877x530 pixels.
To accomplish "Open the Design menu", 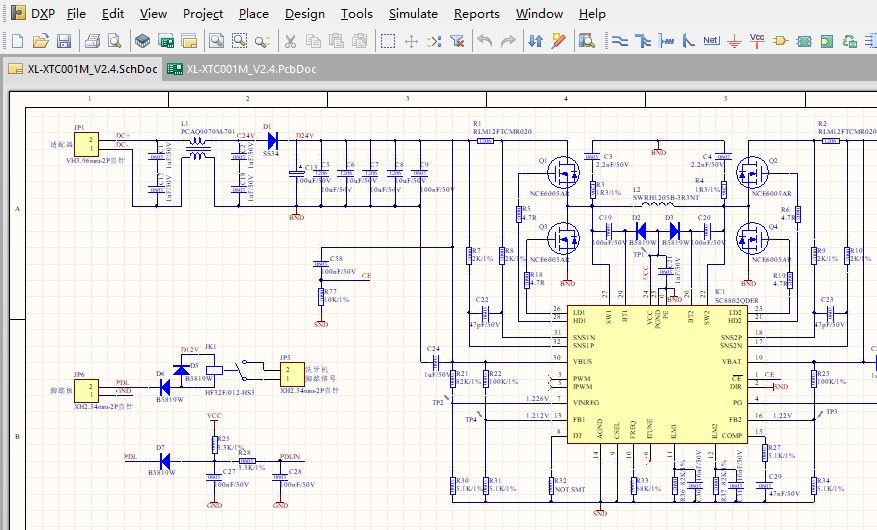I will (304, 13).
